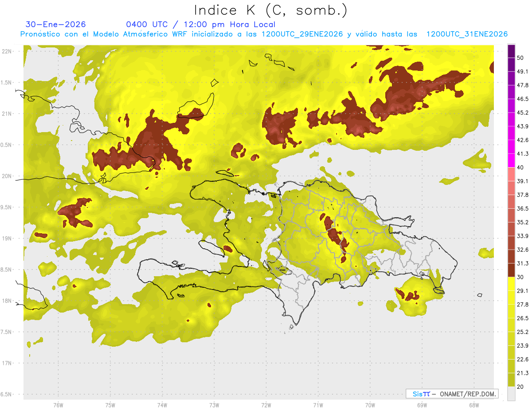This screenshot has height=411, width=532.
Task: Click the colorbar value "36.5"
Action: 523,208
